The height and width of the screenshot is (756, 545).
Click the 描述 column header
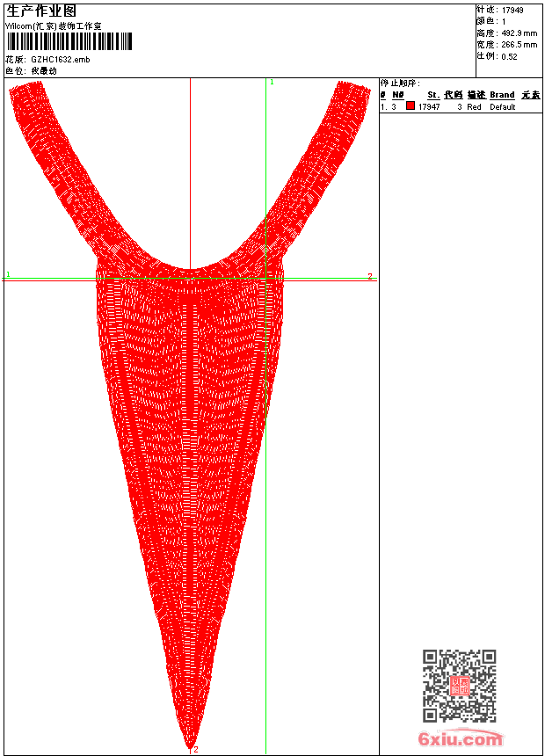[476, 95]
